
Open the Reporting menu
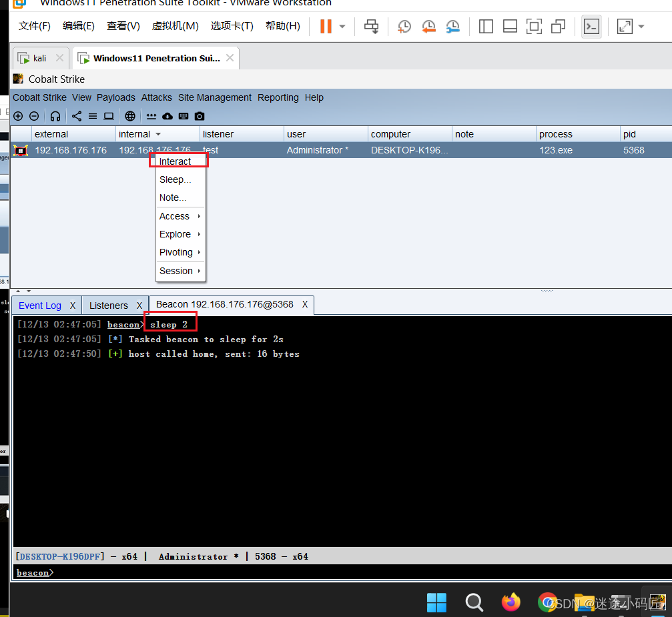pyautogui.click(x=278, y=97)
